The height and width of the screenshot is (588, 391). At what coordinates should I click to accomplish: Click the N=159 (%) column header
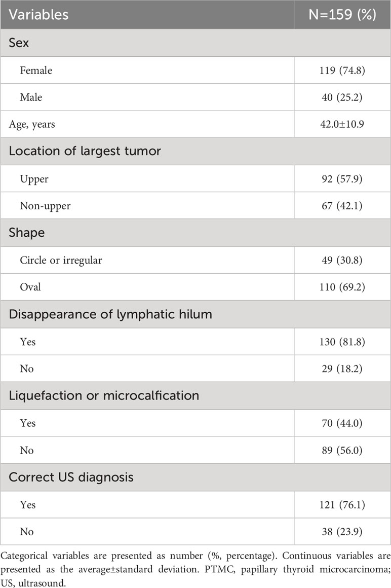342,15
